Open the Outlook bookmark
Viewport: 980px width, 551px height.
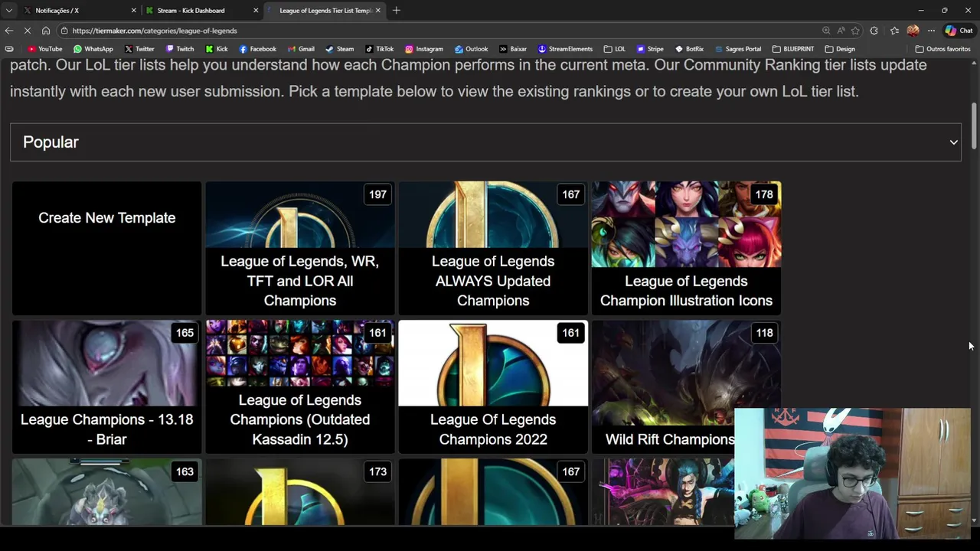click(471, 49)
